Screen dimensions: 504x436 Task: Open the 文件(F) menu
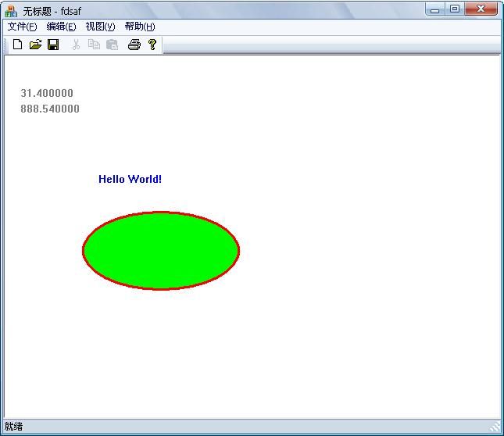click(22, 27)
